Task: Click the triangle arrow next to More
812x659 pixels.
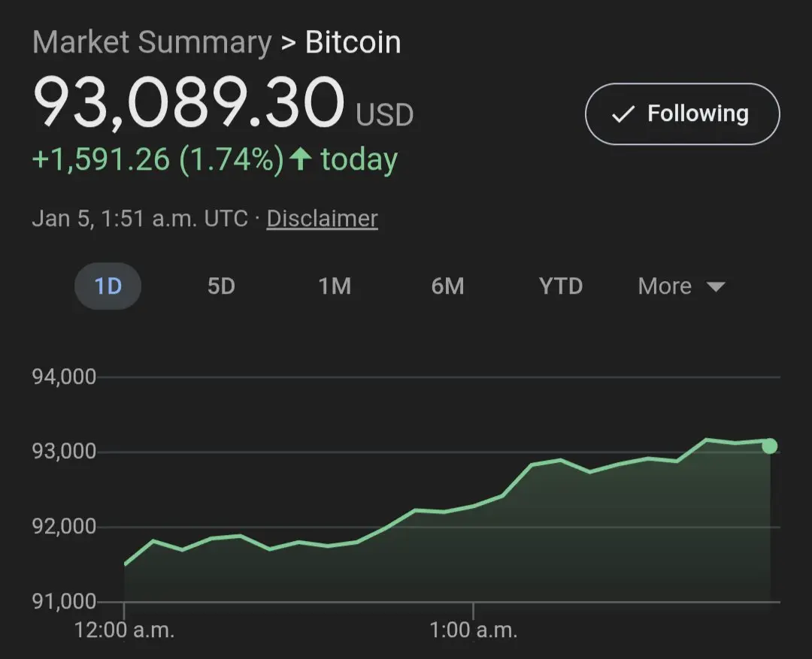Action: click(716, 286)
